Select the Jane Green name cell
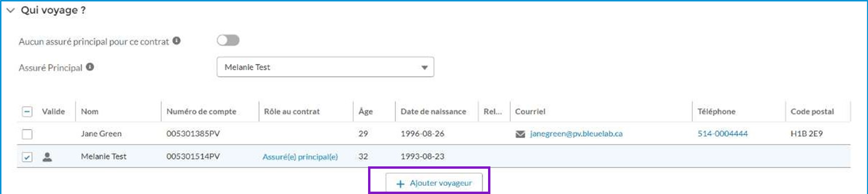The image size is (868, 194). point(101,134)
